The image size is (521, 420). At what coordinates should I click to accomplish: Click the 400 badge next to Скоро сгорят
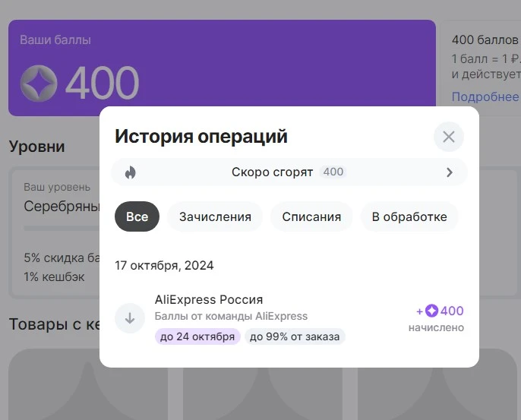tap(333, 172)
